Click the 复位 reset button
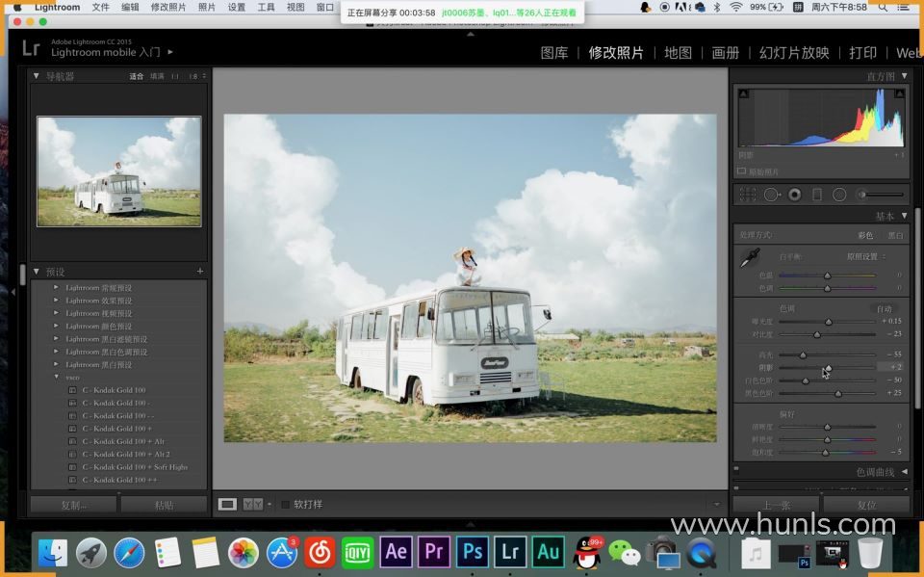This screenshot has width=924, height=577. pyautogui.click(x=866, y=505)
